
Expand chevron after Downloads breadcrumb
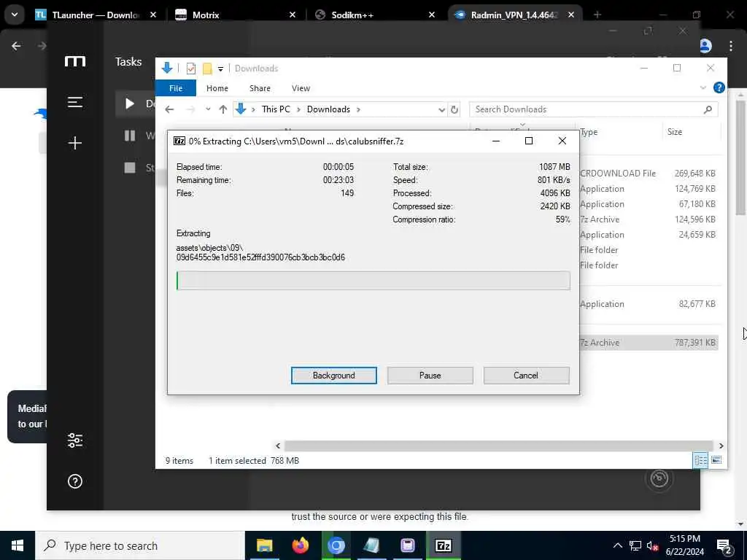pyautogui.click(x=358, y=109)
